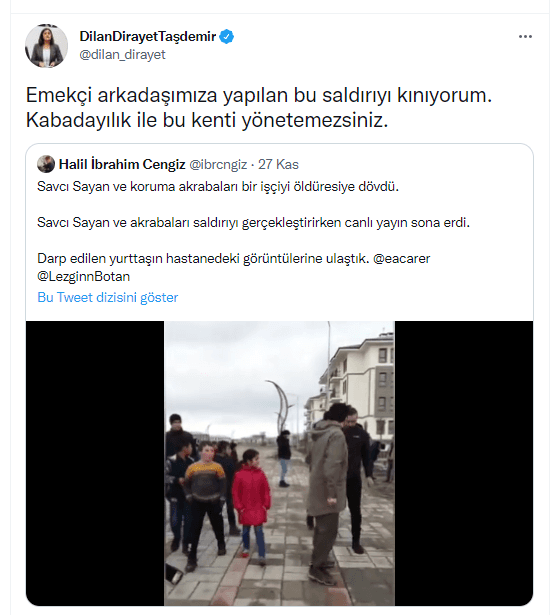
Task: Click the "canlı yayın sona erdi" paragraph
Action: 253,222
